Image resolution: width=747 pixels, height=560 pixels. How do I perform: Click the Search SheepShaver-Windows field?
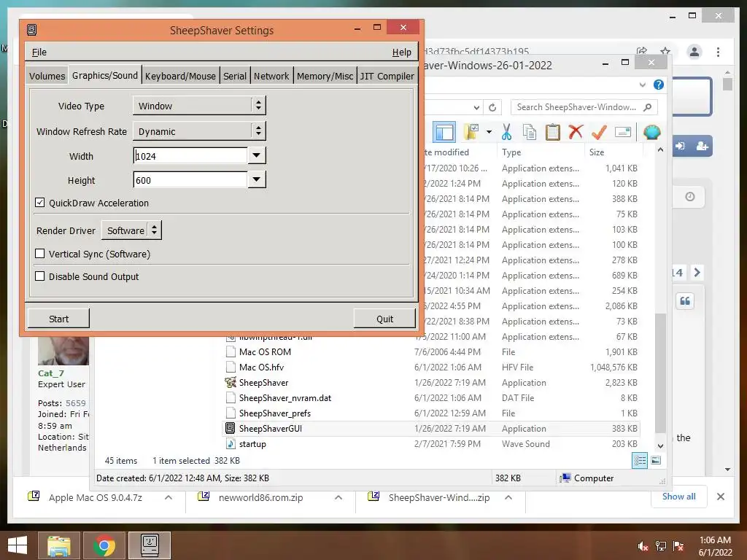[584, 107]
